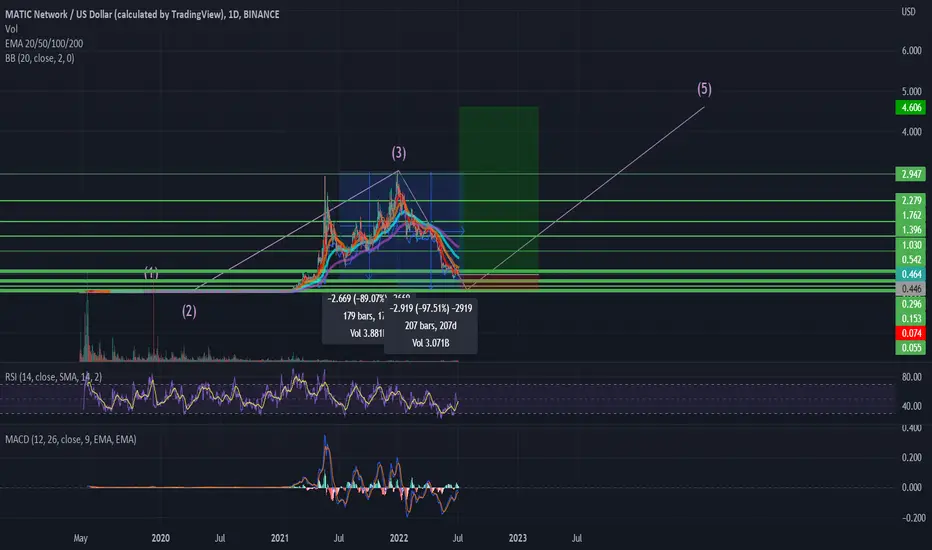This screenshot has width=932, height=550.
Task: Click the gray 0.446 price label
Action: pos(911,289)
